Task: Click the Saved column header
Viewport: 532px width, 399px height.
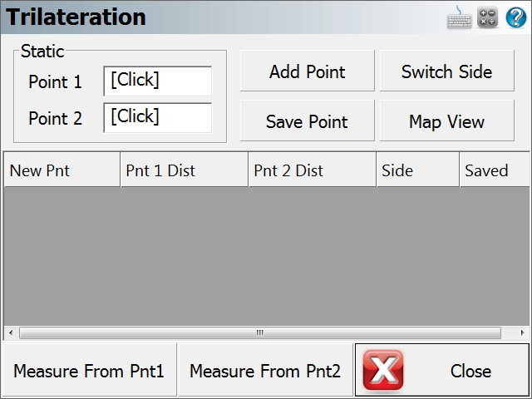Action: [495, 170]
